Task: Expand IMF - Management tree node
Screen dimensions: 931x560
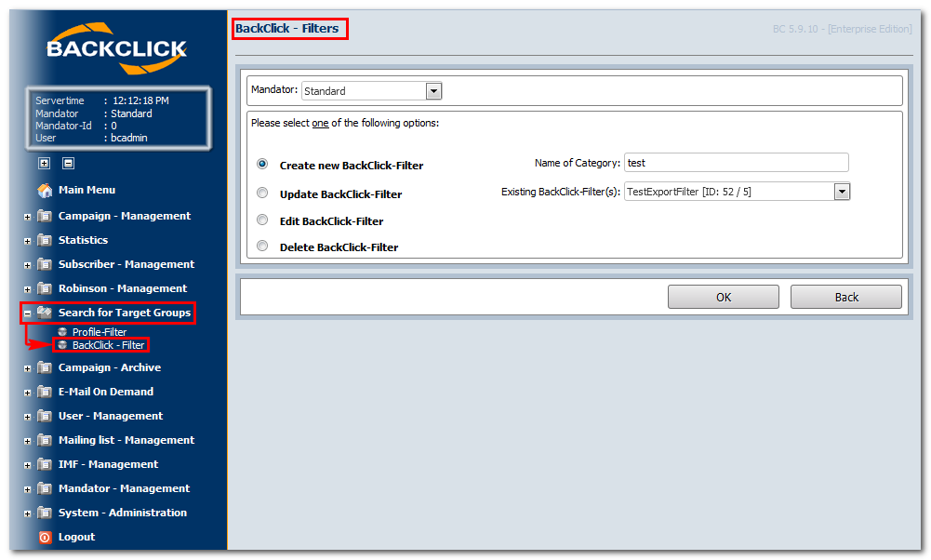Action: point(27,465)
